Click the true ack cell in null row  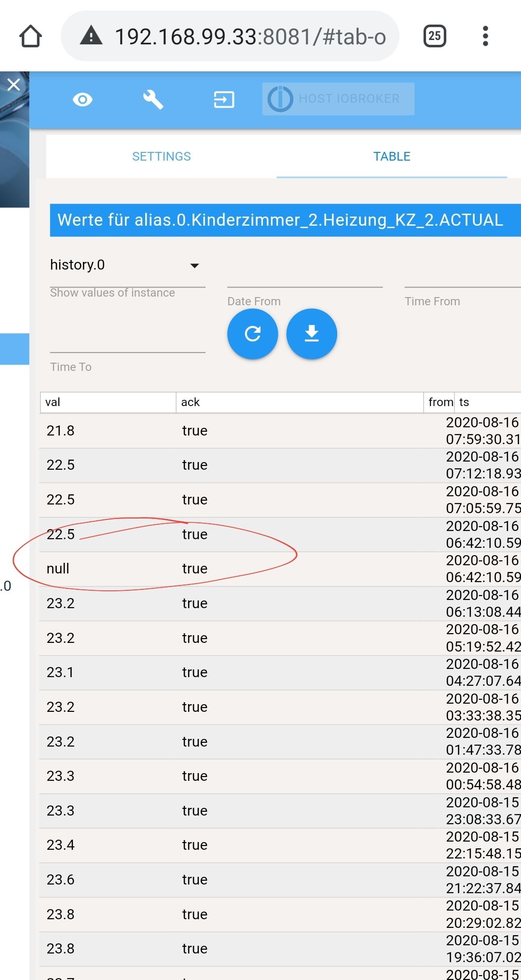click(x=195, y=569)
